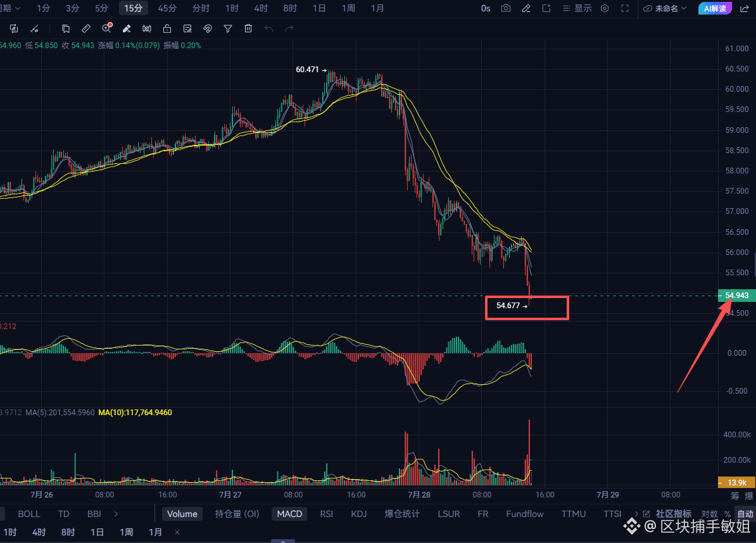Screen dimensions: 756x543
Task: Select the 分时 chart view
Action: [201, 8]
